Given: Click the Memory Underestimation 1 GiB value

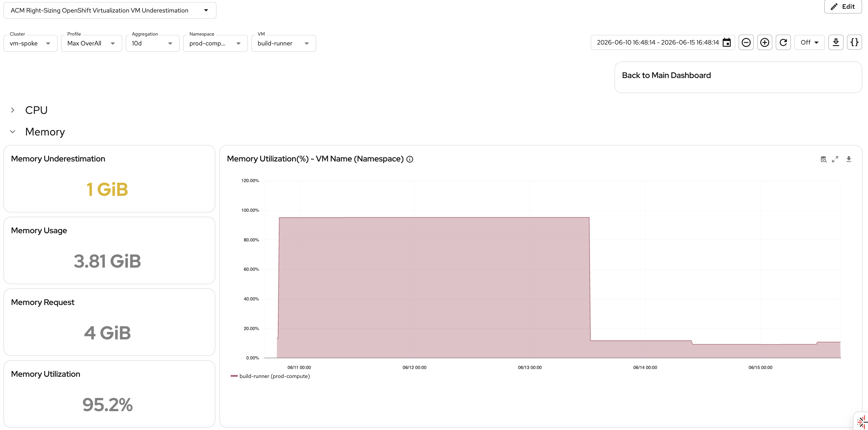Looking at the screenshot, I should pos(107,189).
